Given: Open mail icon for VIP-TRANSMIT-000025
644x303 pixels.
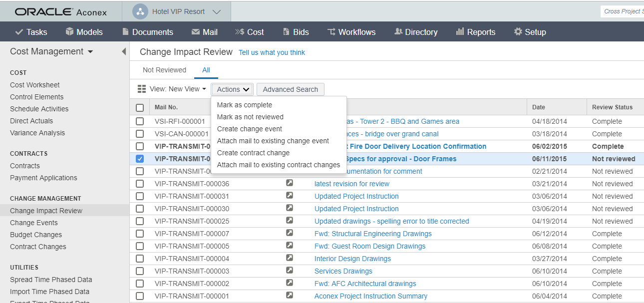Looking at the screenshot, I should point(290,220).
